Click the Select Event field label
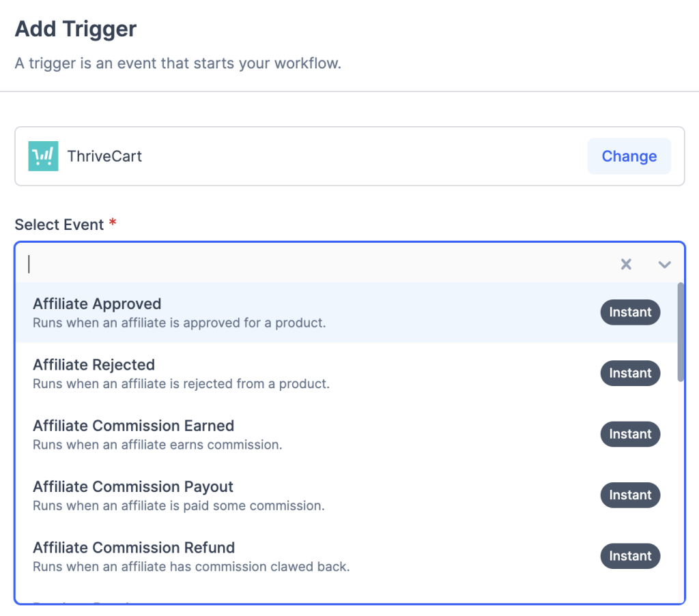 pos(59,224)
